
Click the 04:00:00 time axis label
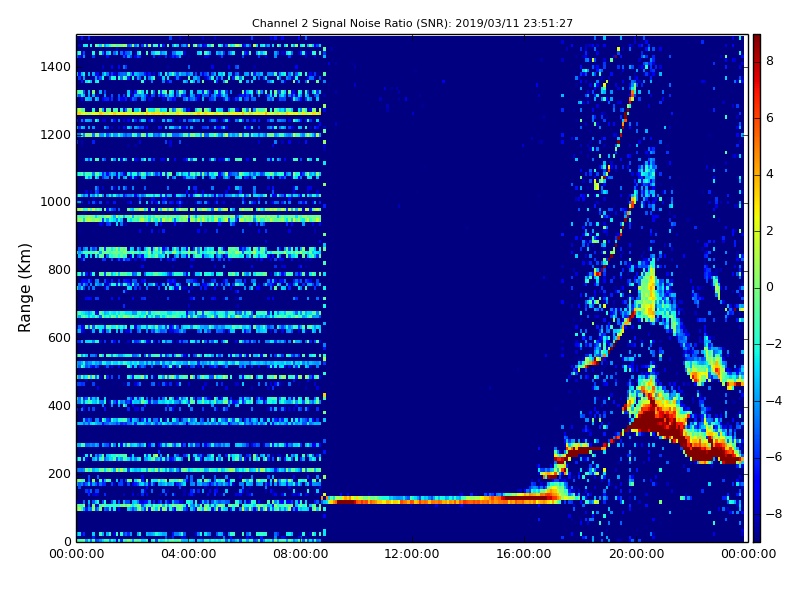click(188, 554)
